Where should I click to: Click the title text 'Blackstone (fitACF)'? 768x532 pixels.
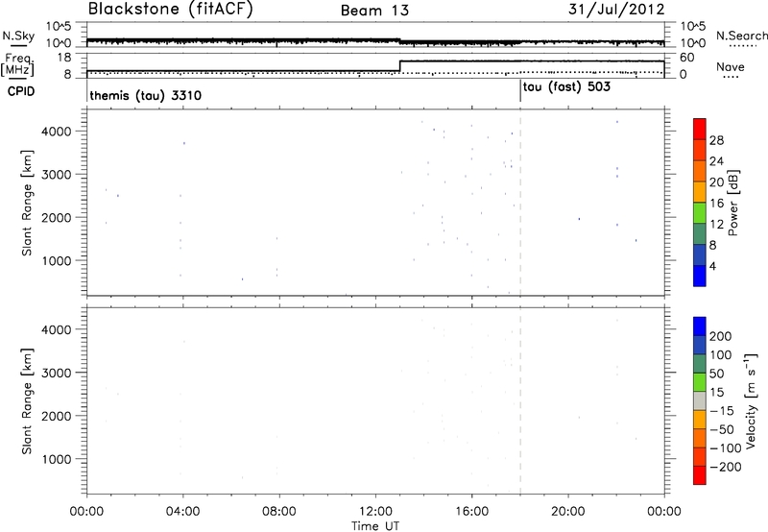point(170,10)
